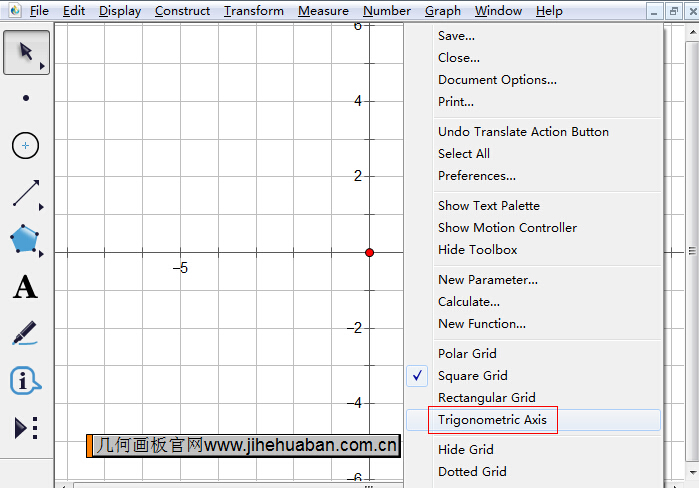Select the Straightedge line tool
This screenshot has width=699, height=488.
point(26,193)
